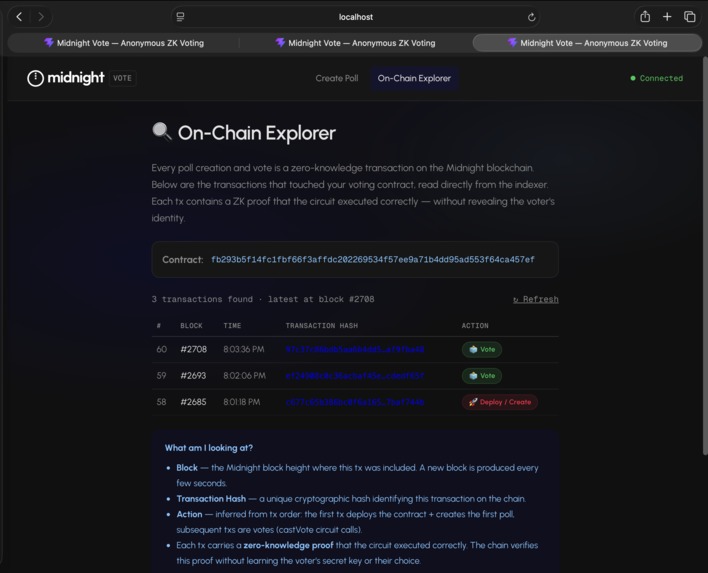Click the "What am I looking at?" heading

[209, 448]
